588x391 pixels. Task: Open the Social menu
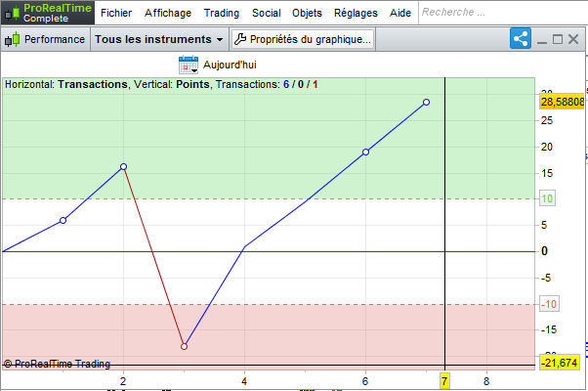tap(267, 13)
